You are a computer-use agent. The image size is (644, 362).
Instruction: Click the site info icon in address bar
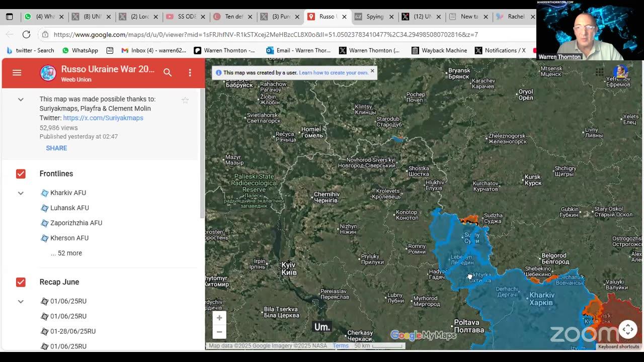[45, 34]
